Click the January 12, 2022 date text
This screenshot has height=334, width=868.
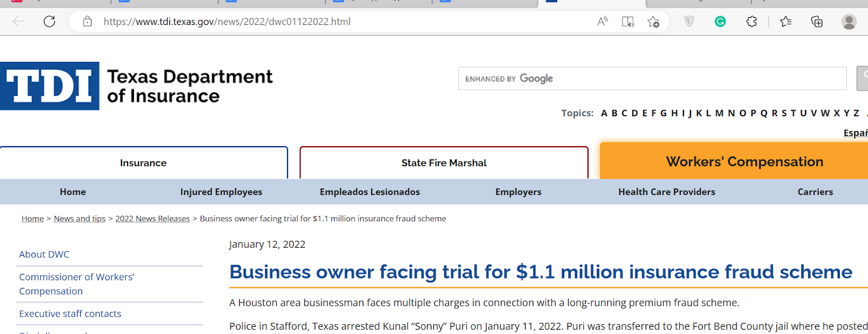267,244
